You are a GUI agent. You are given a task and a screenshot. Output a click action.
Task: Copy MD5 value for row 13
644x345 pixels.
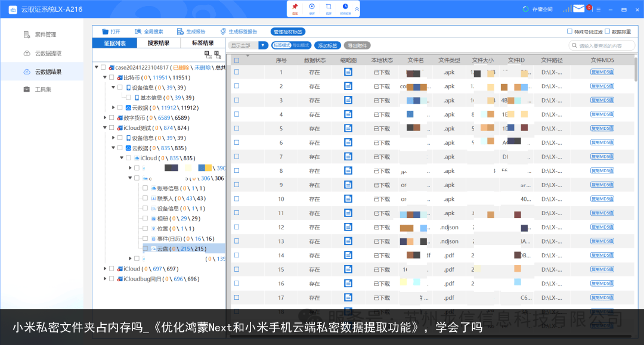[x=602, y=241]
